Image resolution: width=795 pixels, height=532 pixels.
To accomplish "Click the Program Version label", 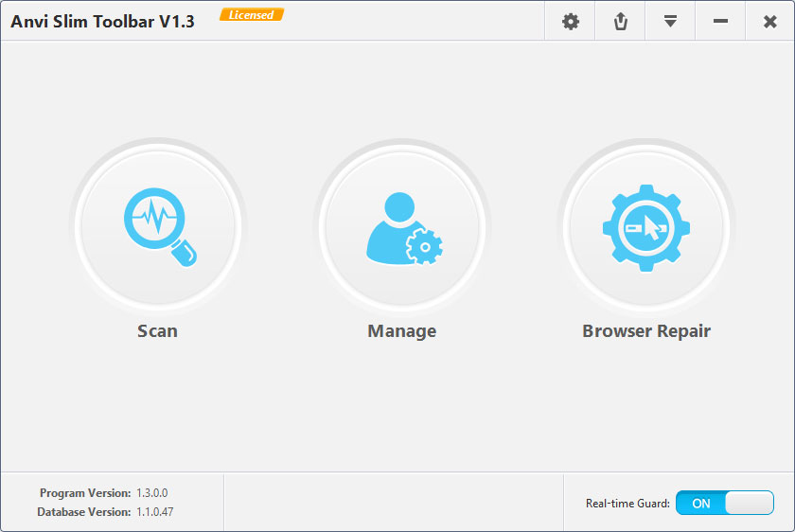I will coord(85,493).
